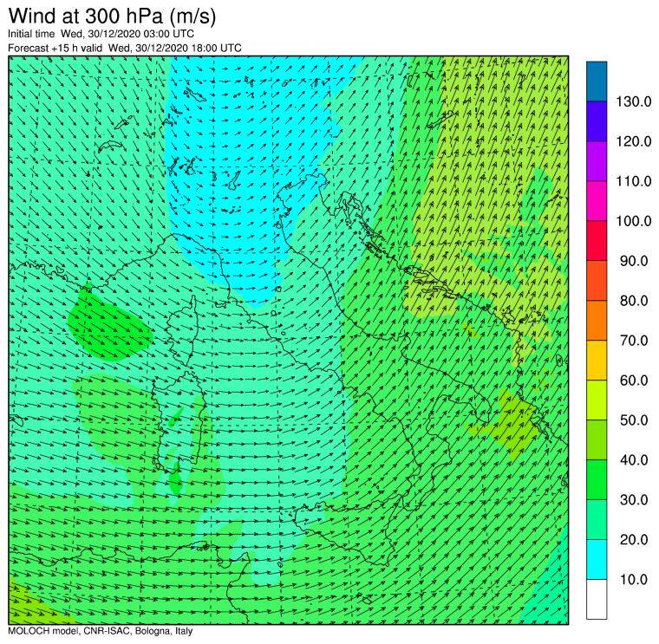This screenshot has width=659, height=644.
Task: Click the red 90–100 m/s legend band
Action: point(597,241)
